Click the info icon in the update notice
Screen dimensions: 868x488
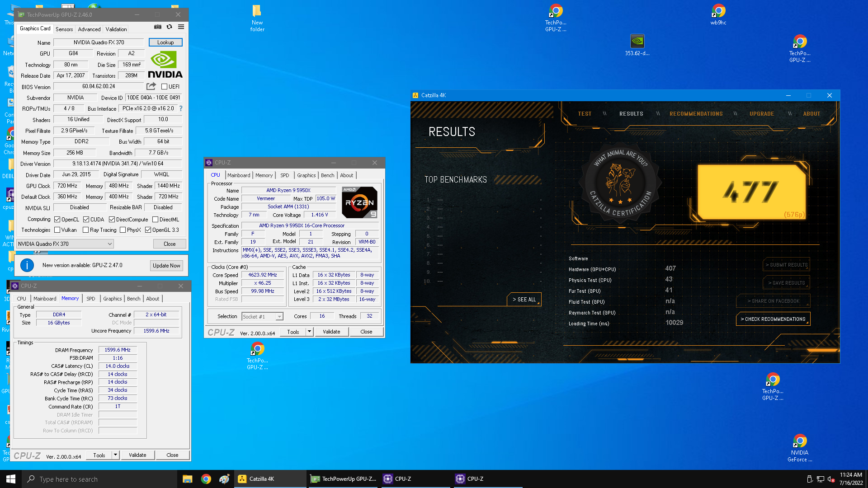(27, 265)
